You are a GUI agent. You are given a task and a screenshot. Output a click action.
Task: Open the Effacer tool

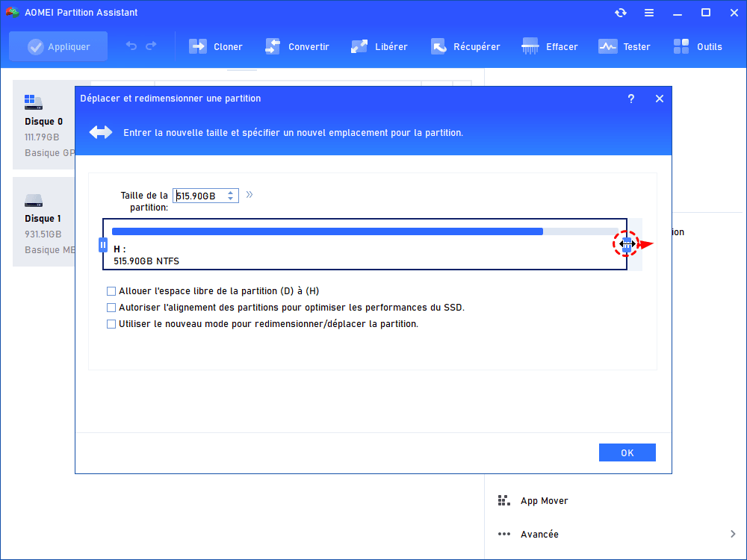(549, 46)
